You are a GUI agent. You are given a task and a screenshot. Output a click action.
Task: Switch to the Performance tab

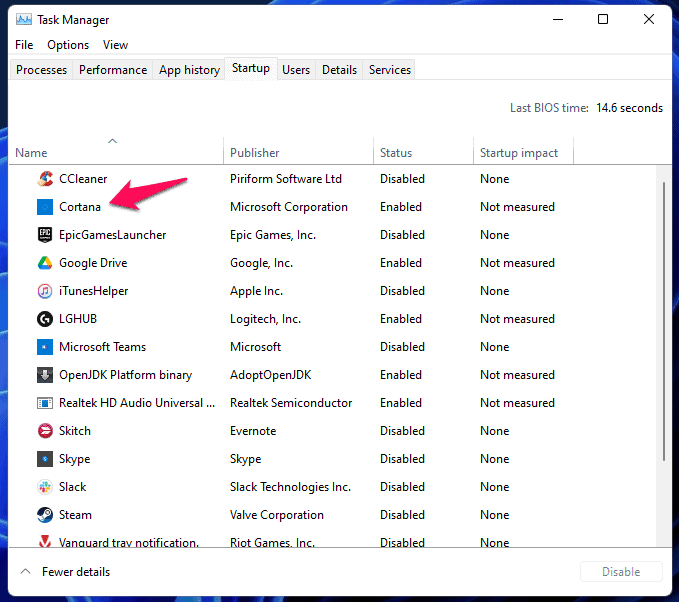pyautogui.click(x=113, y=70)
